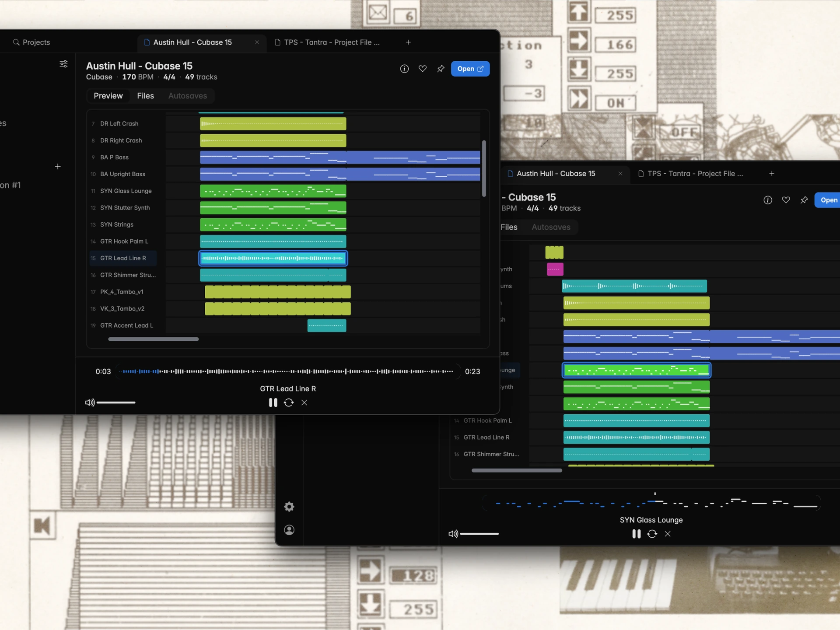This screenshot has width=840, height=630.
Task: Adjust volume slider in front window player
Action: [x=116, y=402]
